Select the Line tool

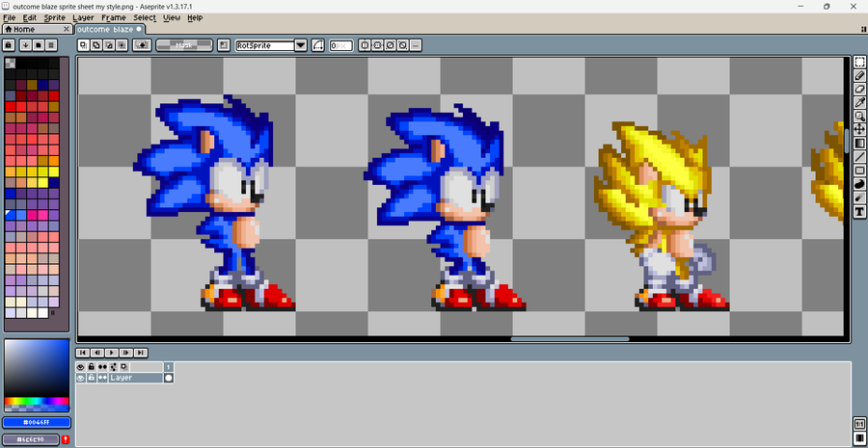click(x=859, y=156)
